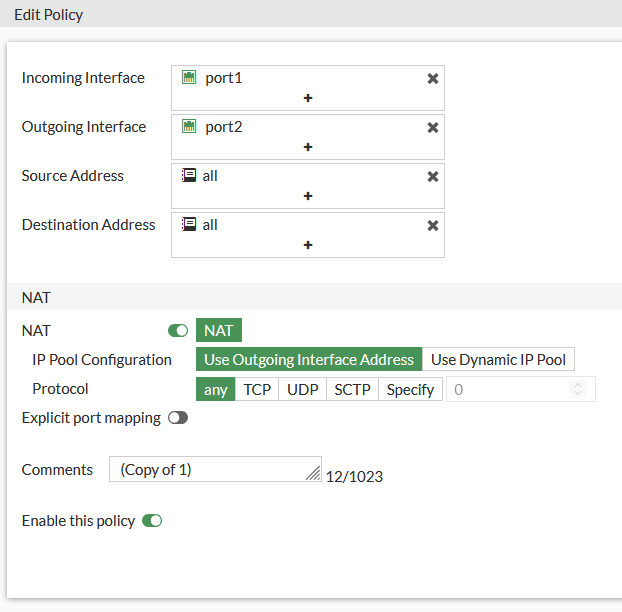Enable Explicit port mapping
622x612 pixels.
point(178,418)
